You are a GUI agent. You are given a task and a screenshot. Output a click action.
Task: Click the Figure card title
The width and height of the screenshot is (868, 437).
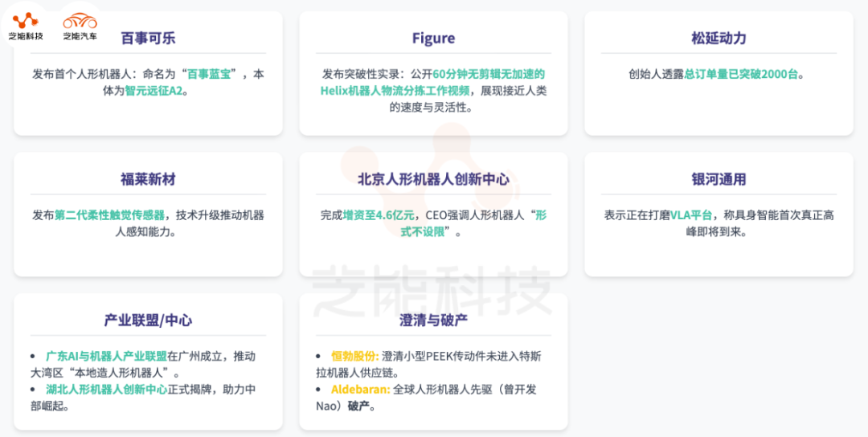click(x=433, y=39)
